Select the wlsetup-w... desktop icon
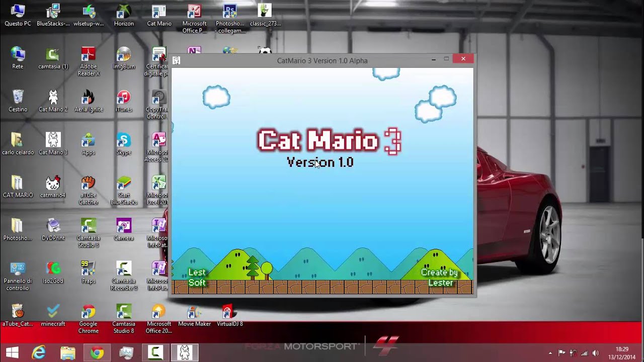644x362 pixels. point(89,15)
